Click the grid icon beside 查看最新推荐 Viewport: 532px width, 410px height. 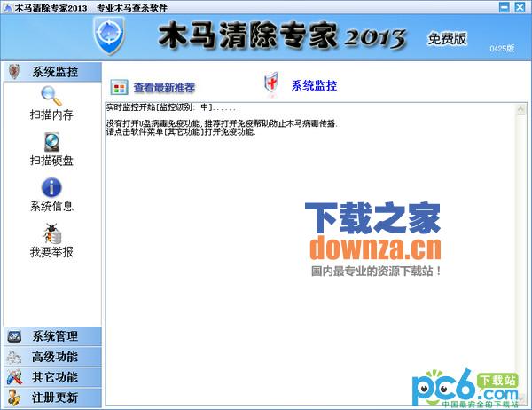[119, 87]
